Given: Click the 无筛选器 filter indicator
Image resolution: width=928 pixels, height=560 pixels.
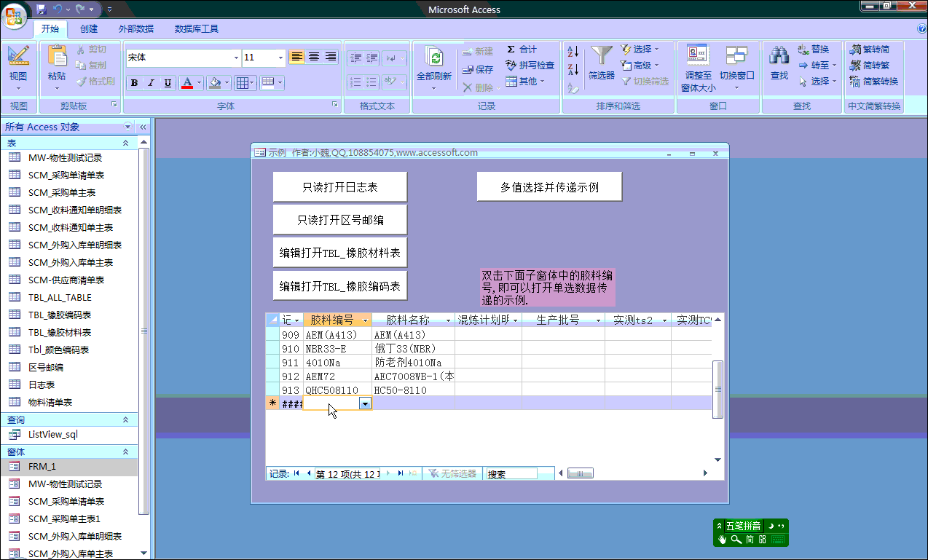Looking at the screenshot, I should [x=452, y=473].
